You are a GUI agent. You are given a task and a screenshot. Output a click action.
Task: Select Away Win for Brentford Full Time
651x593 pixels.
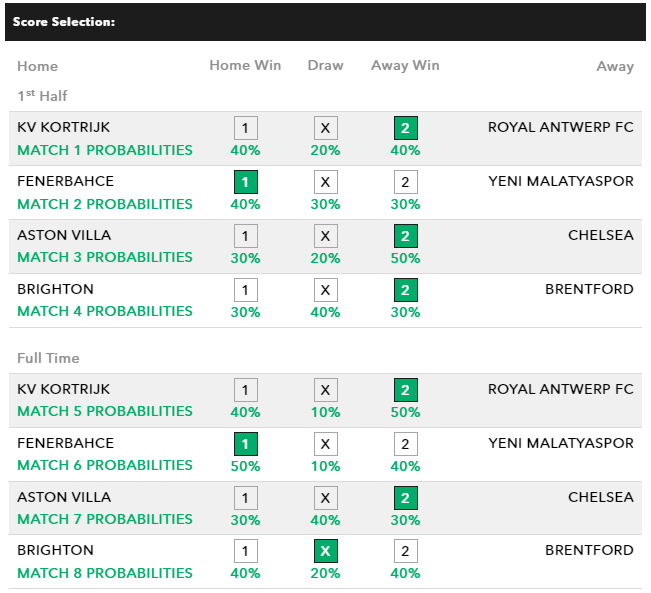(x=405, y=551)
